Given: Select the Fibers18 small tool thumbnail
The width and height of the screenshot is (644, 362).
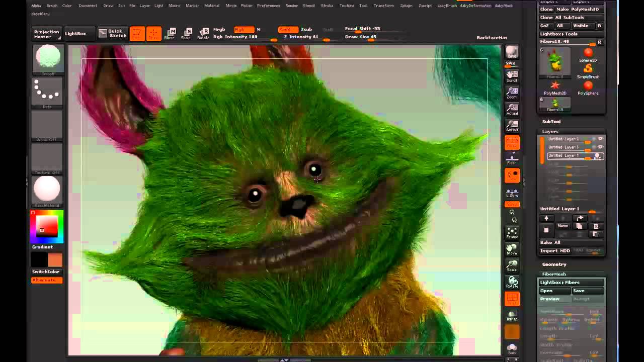Looking at the screenshot, I should point(555,105).
